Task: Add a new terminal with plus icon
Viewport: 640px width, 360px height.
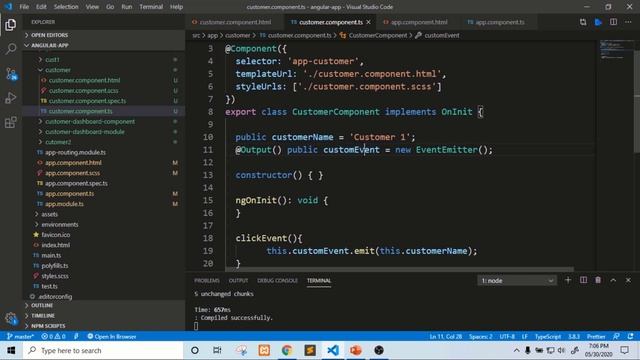Action: pyautogui.click(x=568, y=280)
